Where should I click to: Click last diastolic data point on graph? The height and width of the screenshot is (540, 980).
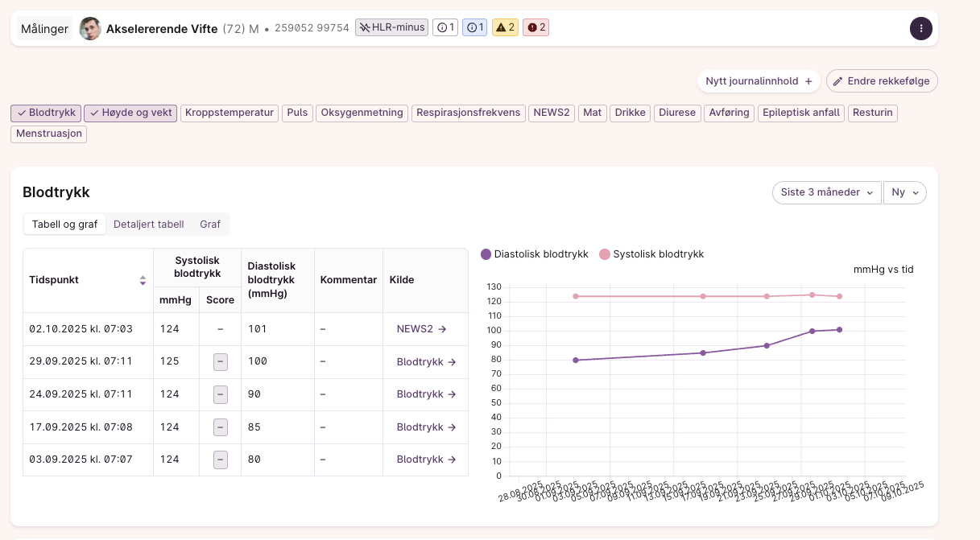click(x=839, y=329)
